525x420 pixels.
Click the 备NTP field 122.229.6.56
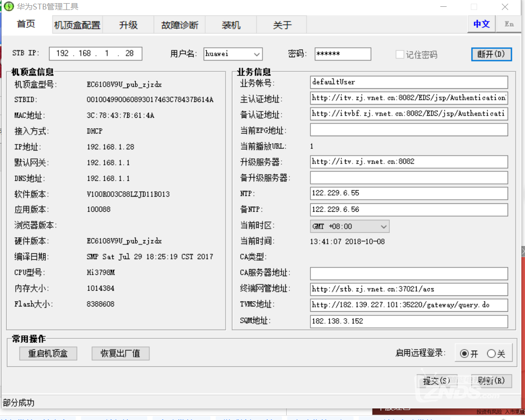click(409, 210)
